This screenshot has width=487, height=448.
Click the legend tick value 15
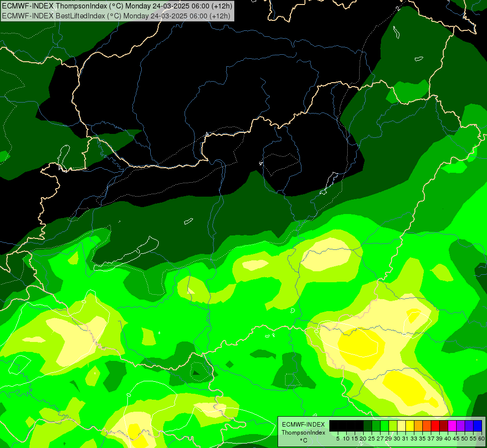(355, 439)
